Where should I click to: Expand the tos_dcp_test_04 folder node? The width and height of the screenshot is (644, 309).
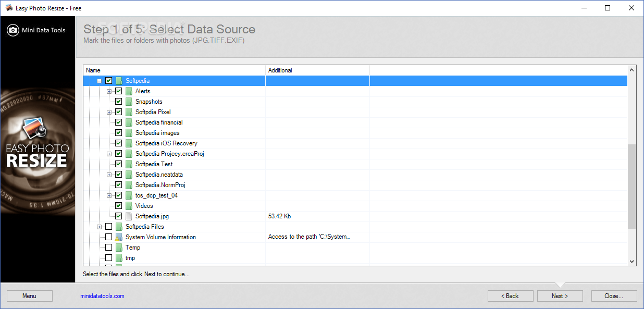click(x=109, y=195)
